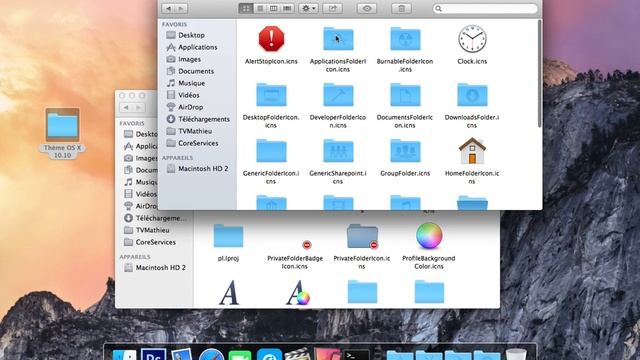
Task: Click the Share toolbar button
Action: tap(333, 8)
